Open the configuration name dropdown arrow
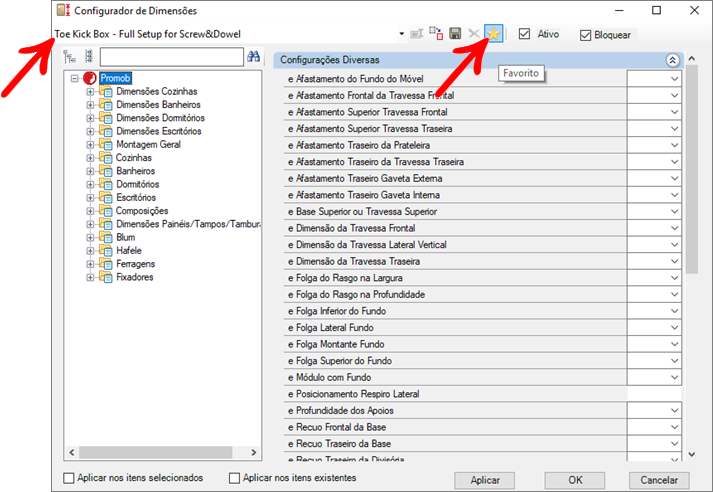The height and width of the screenshot is (492, 713). pyautogui.click(x=402, y=34)
